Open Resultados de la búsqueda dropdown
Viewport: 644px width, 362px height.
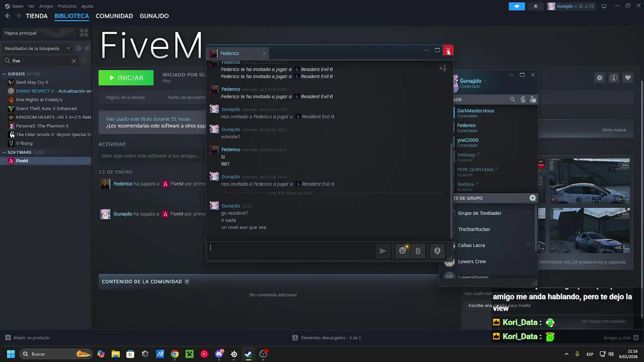[x=37, y=48]
